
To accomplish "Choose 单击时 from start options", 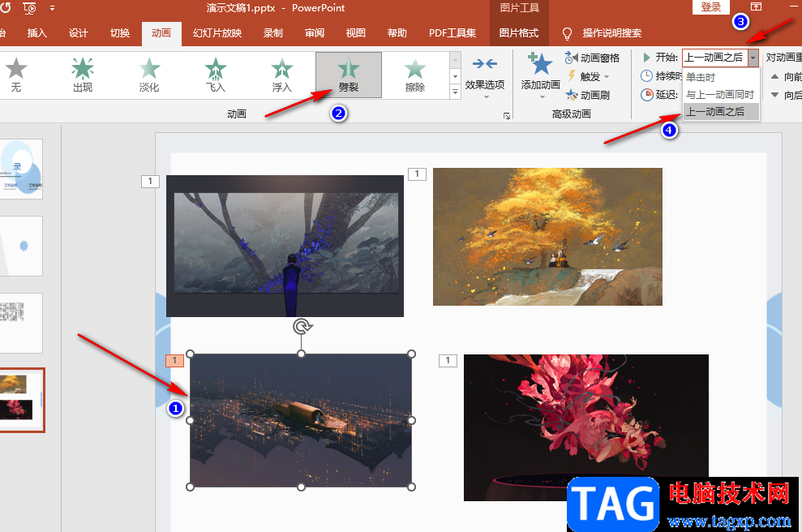I will [x=721, y=77].
